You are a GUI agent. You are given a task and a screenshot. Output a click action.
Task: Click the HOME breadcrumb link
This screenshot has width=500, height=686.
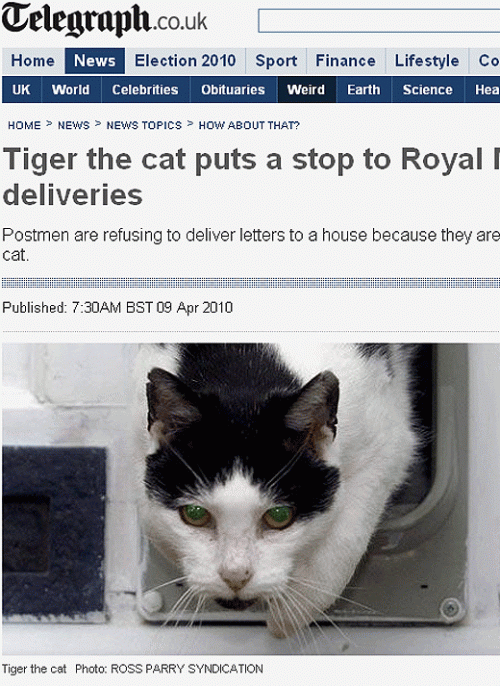[x=24, y=126]
